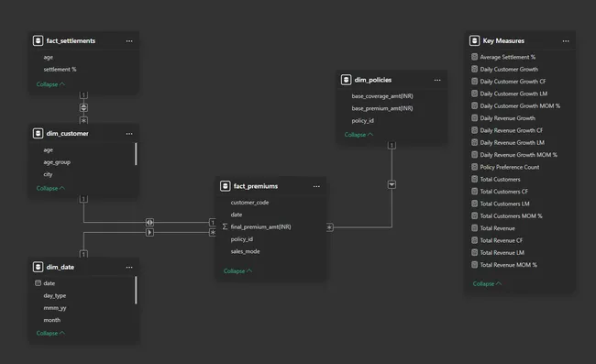Select relationship direction icon between settlements and customer
The height and width of the screenshot is (364, 596).
coord(83,108)
